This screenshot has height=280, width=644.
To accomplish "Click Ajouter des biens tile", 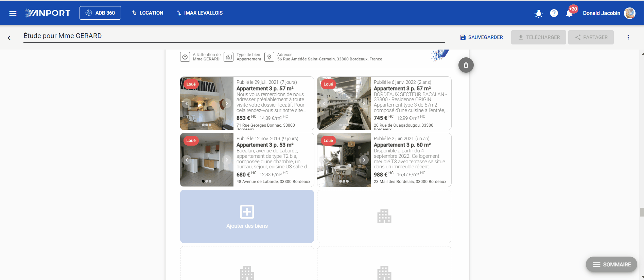I will pyautogui.click(x=247, y=216).
